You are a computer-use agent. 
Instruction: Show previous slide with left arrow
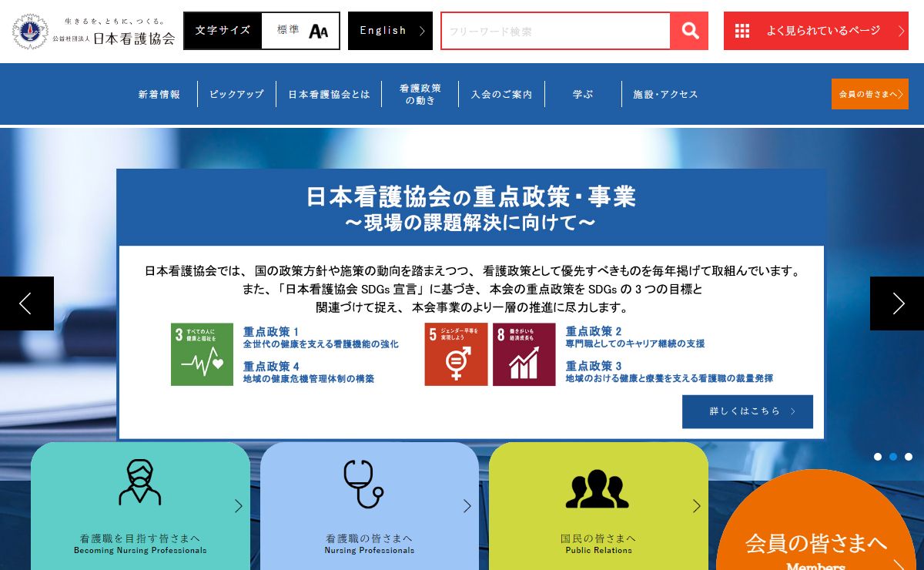(26, 303)
